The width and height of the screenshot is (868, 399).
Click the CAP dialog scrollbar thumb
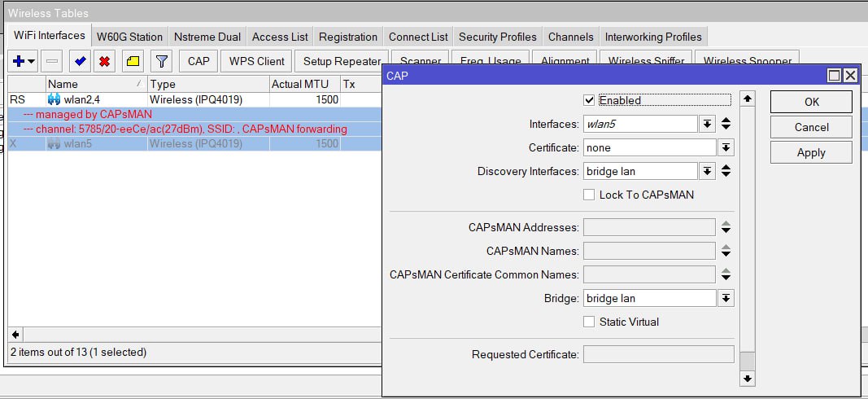748,362
